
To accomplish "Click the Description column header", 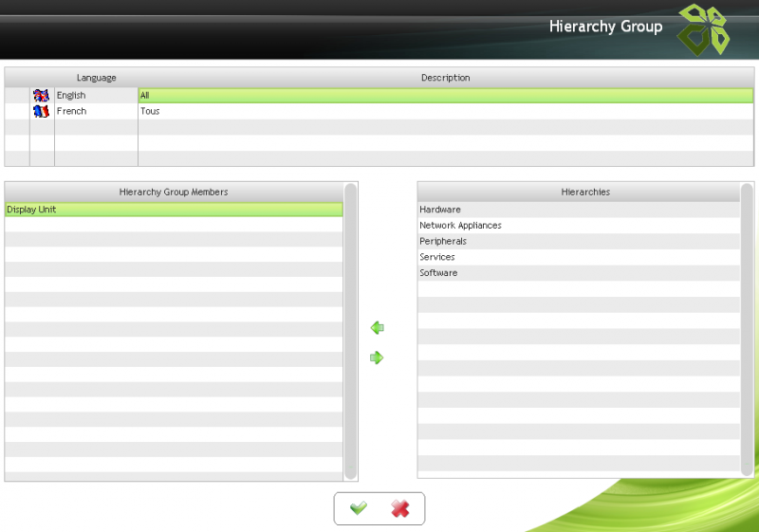I will coord(445,78).
